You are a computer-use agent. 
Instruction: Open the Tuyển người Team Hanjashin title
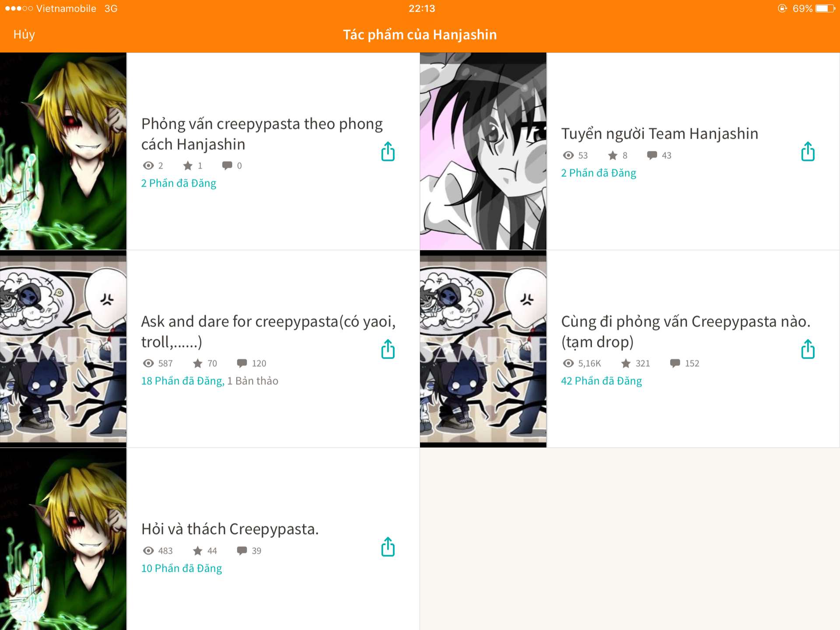click(x=659, y=133)
